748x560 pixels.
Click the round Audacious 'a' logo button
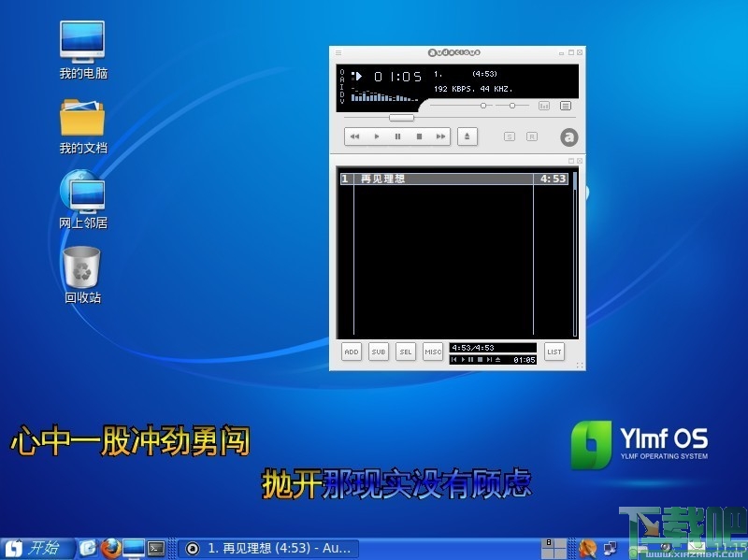coord(568,137)
